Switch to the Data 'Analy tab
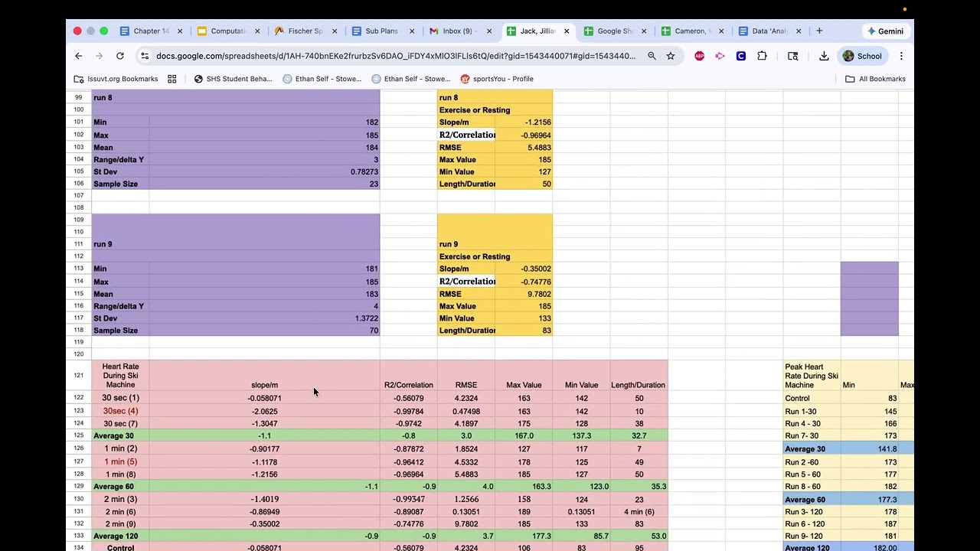The image size is (980, 551). point(768,31)
